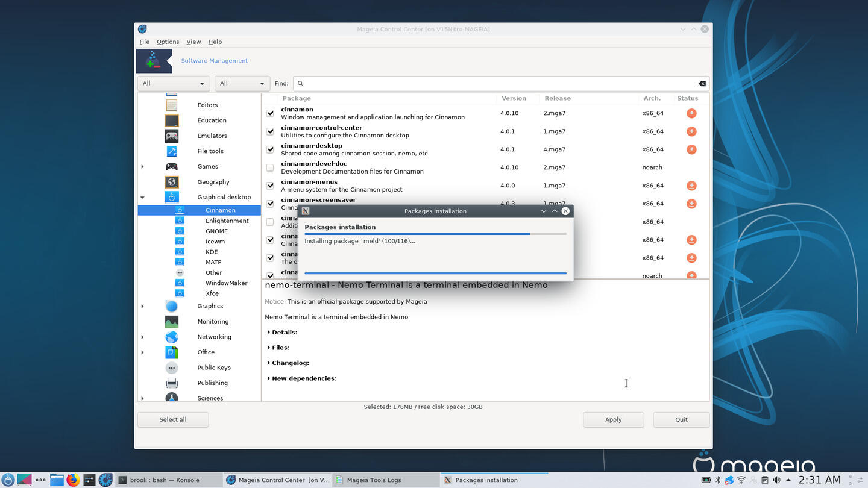Click the battery tray icon

point(706,480)
